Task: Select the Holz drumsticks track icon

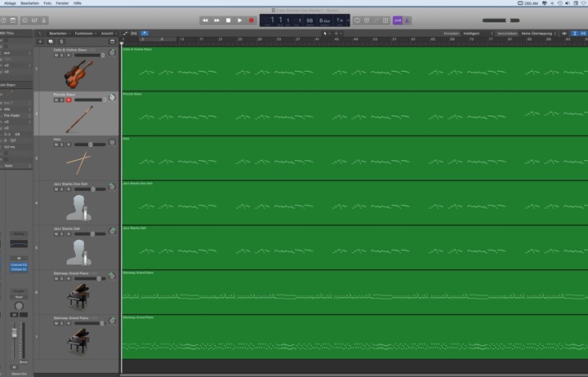Action: pyautogui.click(x=78, y=162)
